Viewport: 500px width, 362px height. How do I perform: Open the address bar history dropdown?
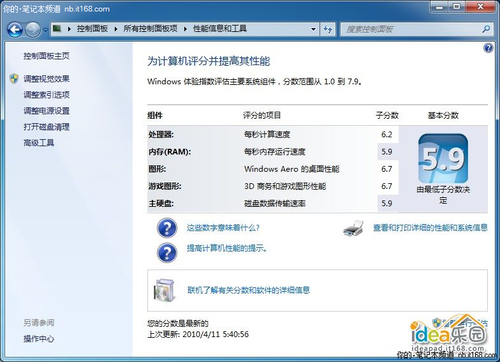(x=313, y=29)
